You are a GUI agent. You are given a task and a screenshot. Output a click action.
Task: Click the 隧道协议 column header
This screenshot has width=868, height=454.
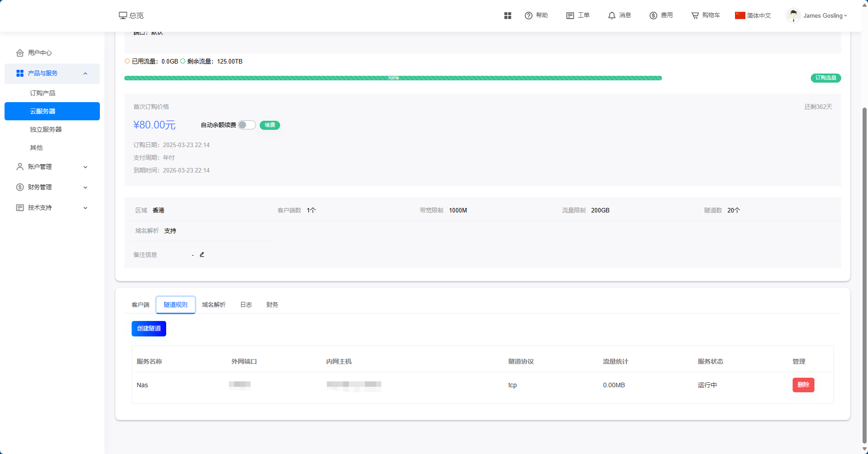521,361
